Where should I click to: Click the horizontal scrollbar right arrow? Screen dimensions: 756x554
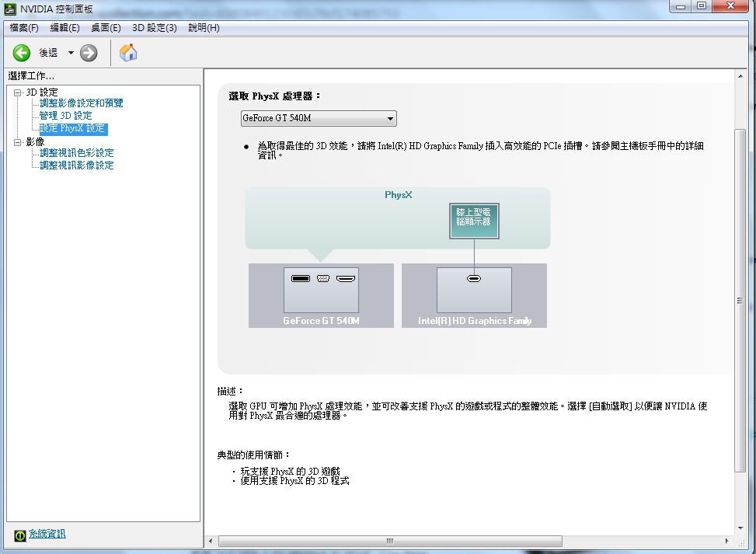(727, 541)
